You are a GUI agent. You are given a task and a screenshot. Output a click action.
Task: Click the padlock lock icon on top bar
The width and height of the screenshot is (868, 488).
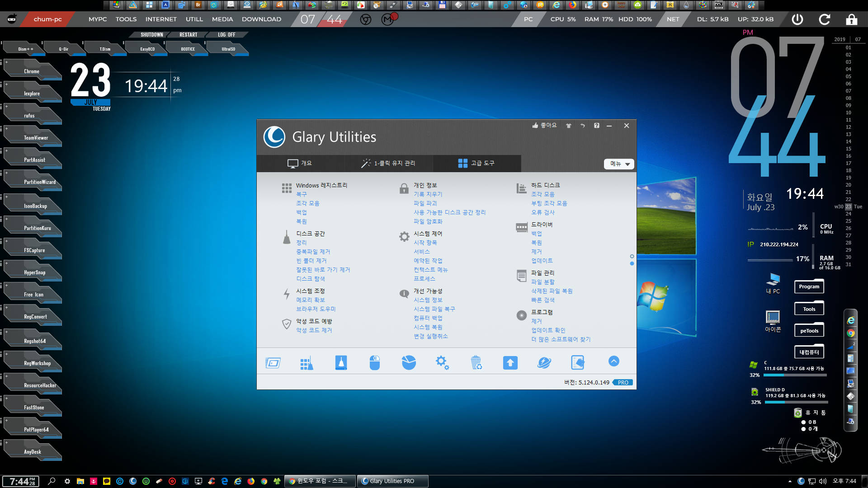coord(852,19)
